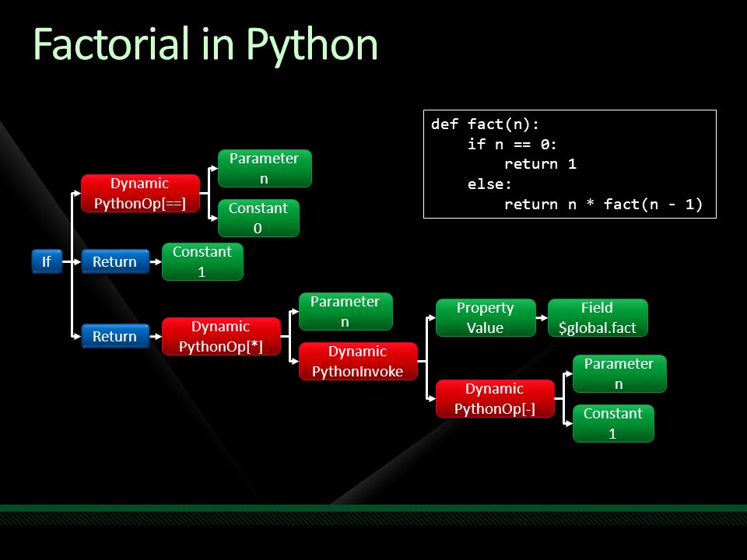Click the code line "else:"
747x560 pixels.
[489, 184]
